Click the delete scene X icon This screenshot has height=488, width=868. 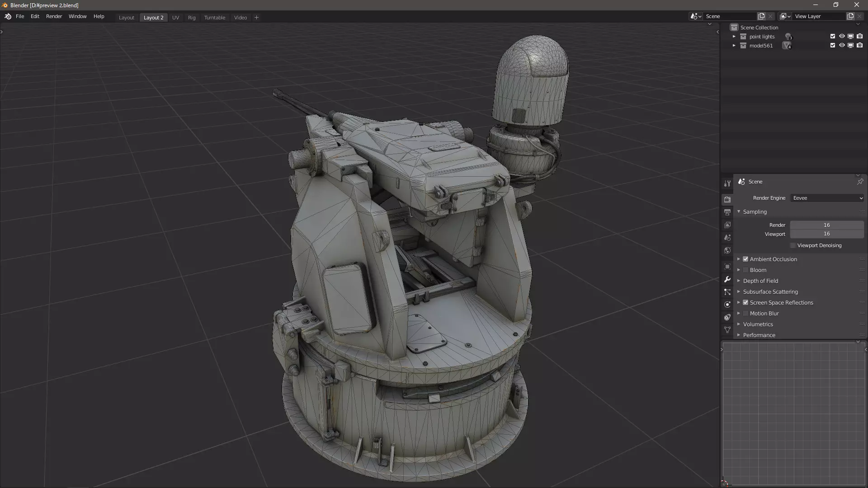point(771,16)
